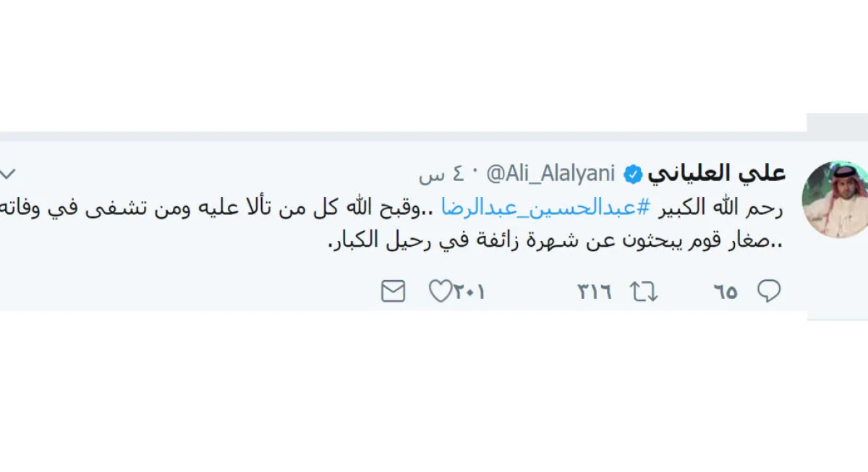Send tweet via the envelope message icon
This screenshot has width=868, height=472.
(x=393, y=291)
